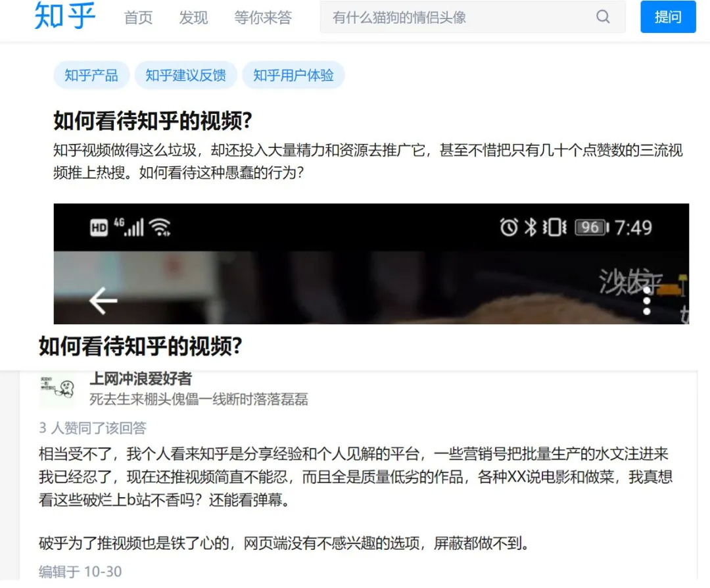Click the 编辑于 10-30 timestamp

pos(80,572)
